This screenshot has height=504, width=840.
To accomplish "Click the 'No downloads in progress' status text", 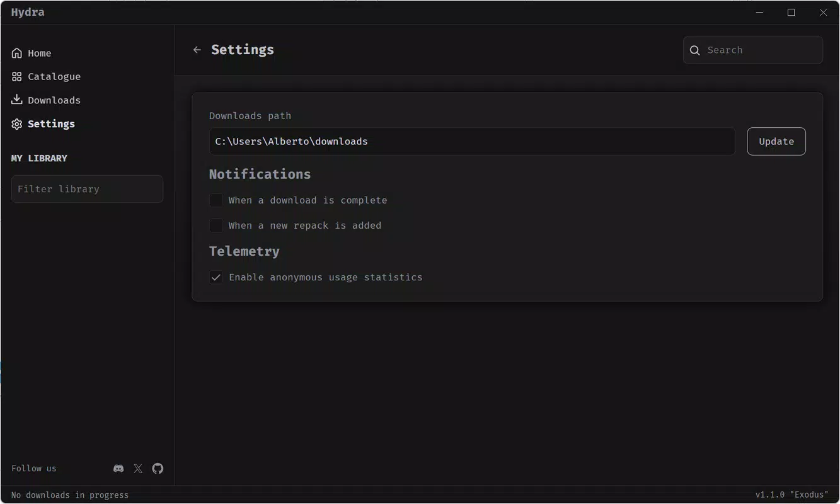I will point(70,495).
